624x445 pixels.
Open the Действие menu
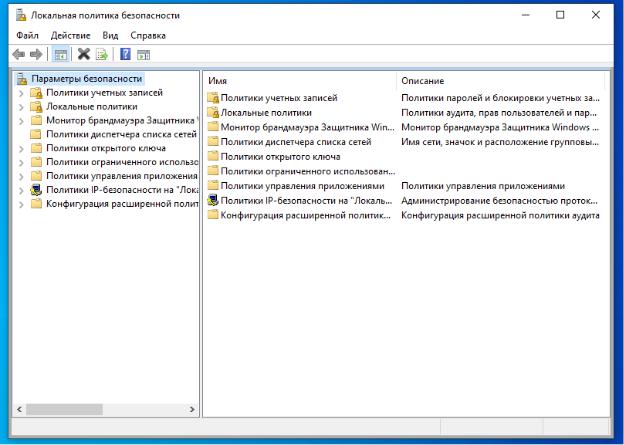point(70,35)
